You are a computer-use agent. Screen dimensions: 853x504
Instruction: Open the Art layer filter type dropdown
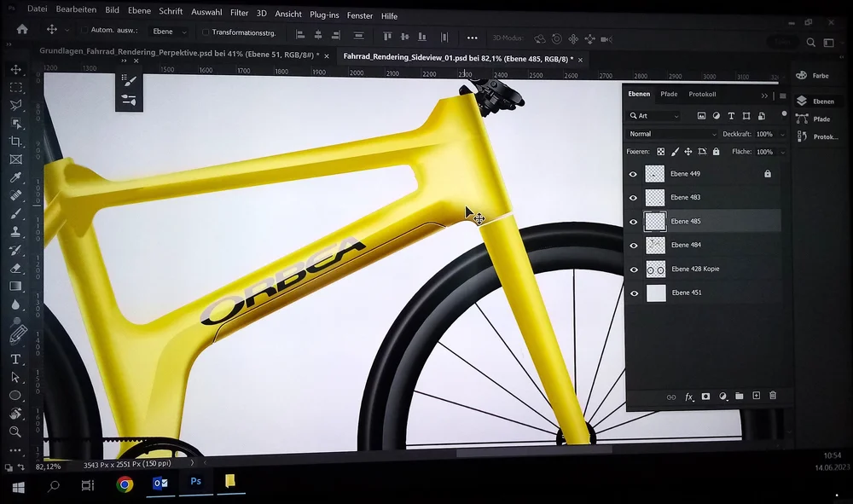coord(654,116)
